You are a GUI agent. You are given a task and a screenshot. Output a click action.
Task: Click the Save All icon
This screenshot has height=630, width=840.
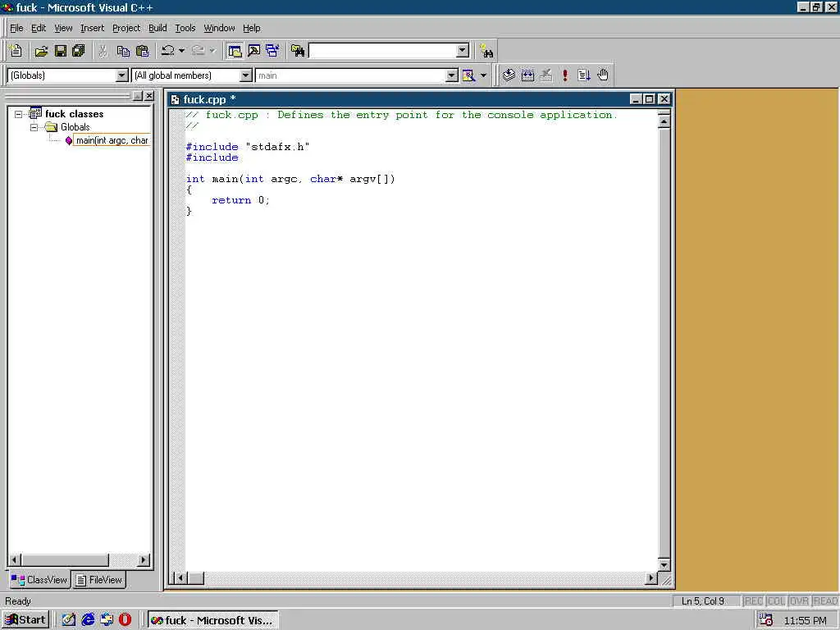point(79,51)
